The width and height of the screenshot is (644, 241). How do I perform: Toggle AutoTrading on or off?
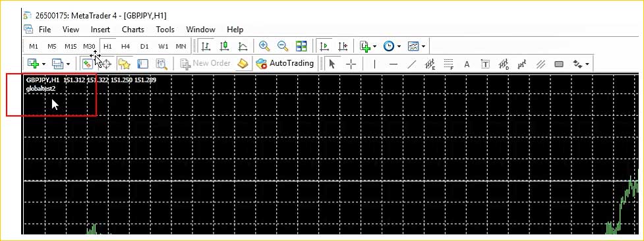tap(284, 64)
